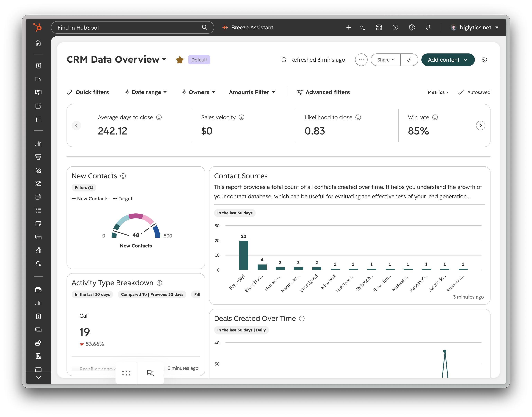The image size is (532, 417).
Task: Open the headset service icon in sidebar
Action: click(38, 264)
